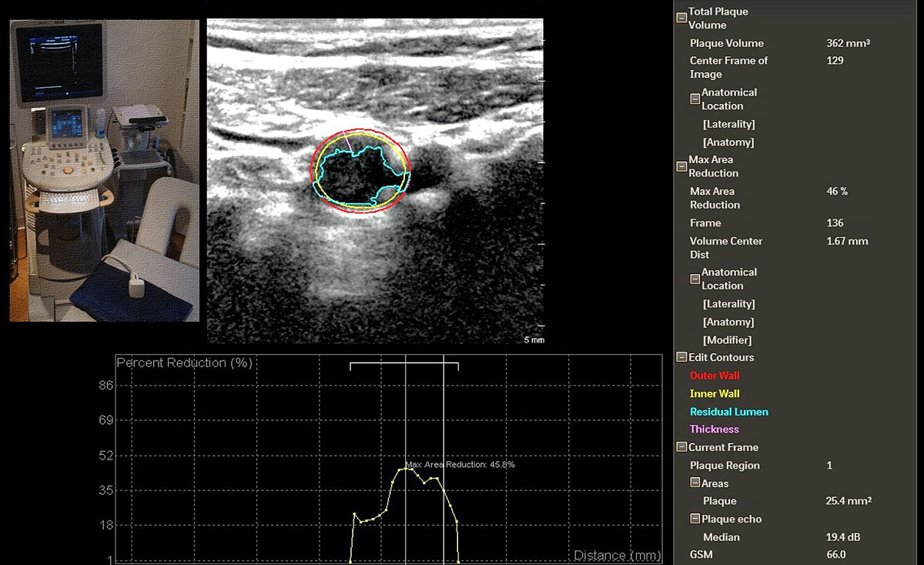Click the Max Area Reduction peak on graph

(x=406, y=468)
